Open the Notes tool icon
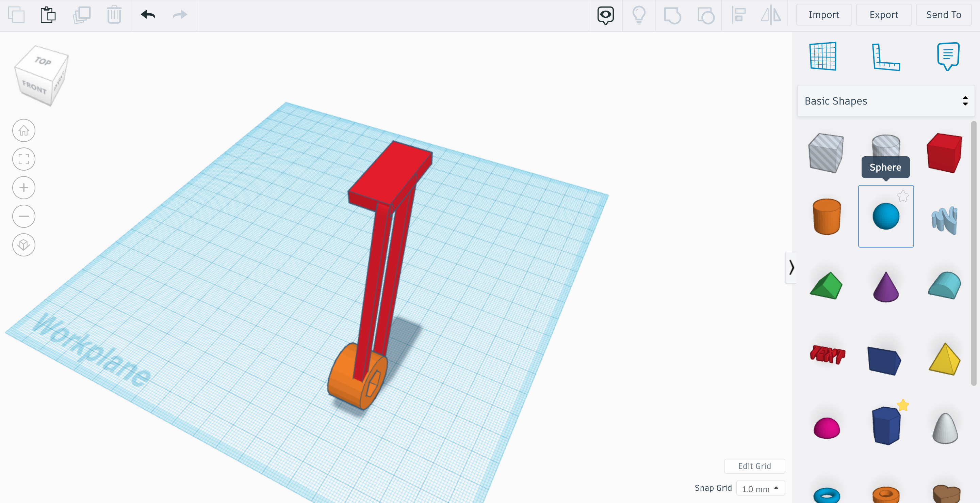This screenshot has height=503, width=980. [948, 56]
